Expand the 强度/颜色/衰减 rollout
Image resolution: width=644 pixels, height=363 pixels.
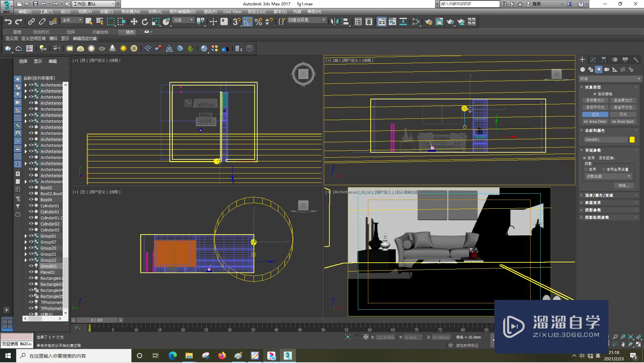599,195
